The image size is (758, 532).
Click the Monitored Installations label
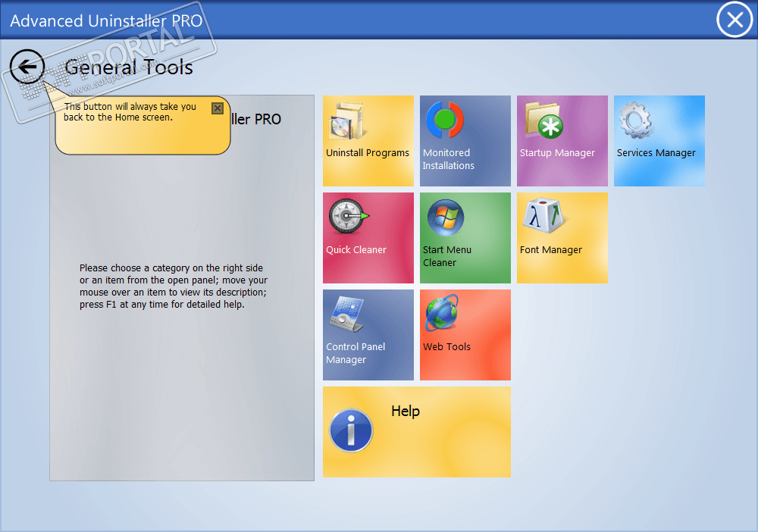pos(448,159)
